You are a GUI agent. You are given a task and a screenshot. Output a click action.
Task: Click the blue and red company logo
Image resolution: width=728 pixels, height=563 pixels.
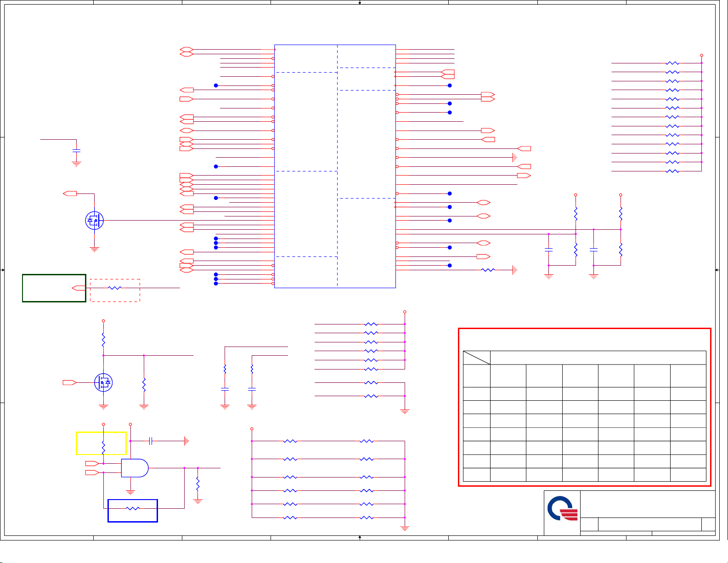click(x=562, y=508)
